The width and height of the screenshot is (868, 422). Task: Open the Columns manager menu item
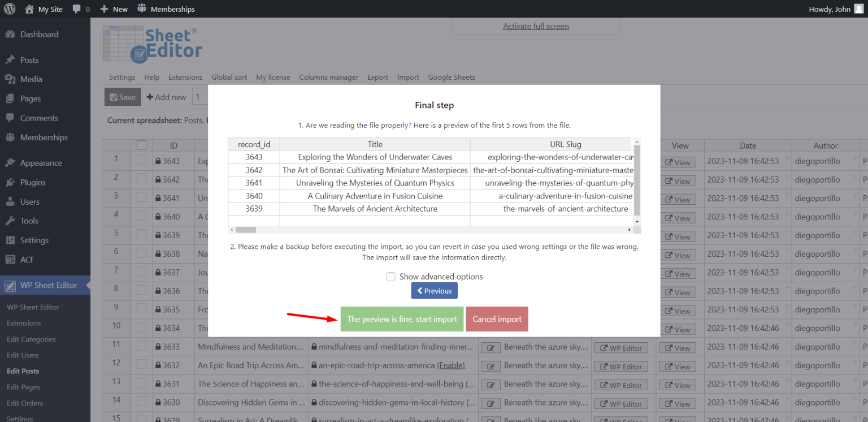click(x=328, y=77)
